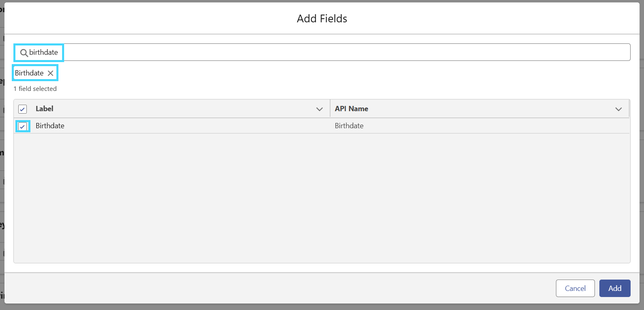Toggle the select-all checkbox in the header
Screen dimensions: 644x310
click(x=23, y=109)
